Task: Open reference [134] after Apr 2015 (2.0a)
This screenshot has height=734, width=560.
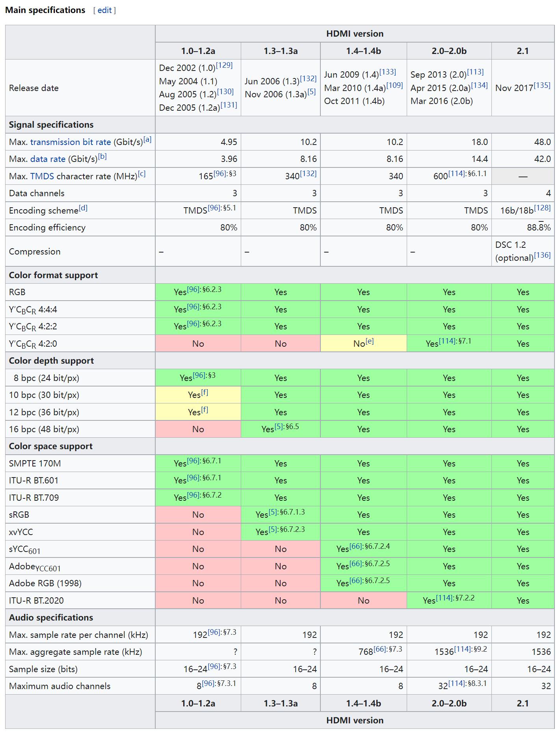Action: 479,85
